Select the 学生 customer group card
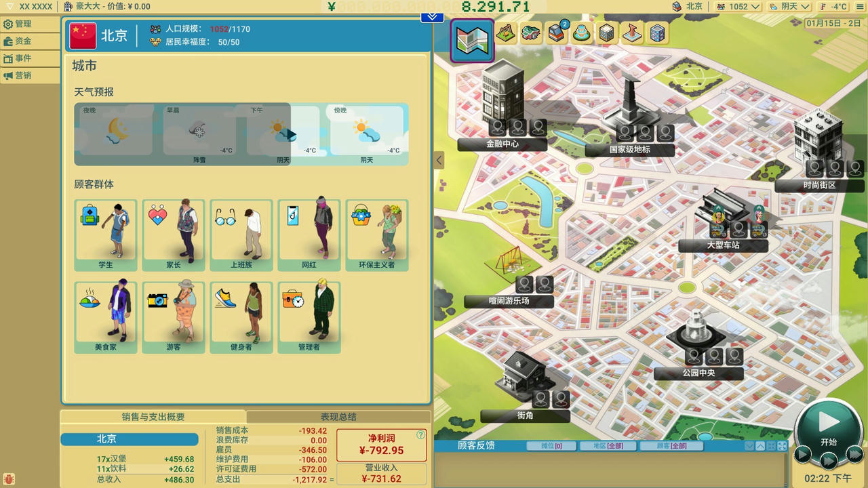The height and width of the screenshot is (488, 868). click(106, 235)
